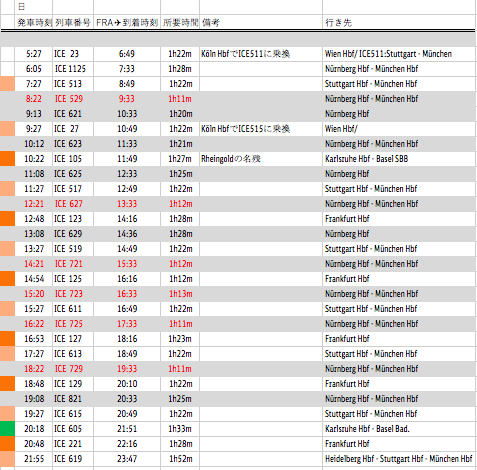Viewport: 477px width, 470px height.
Task: Select the 発車時刻 column header cell
Action: coord(34,23)
